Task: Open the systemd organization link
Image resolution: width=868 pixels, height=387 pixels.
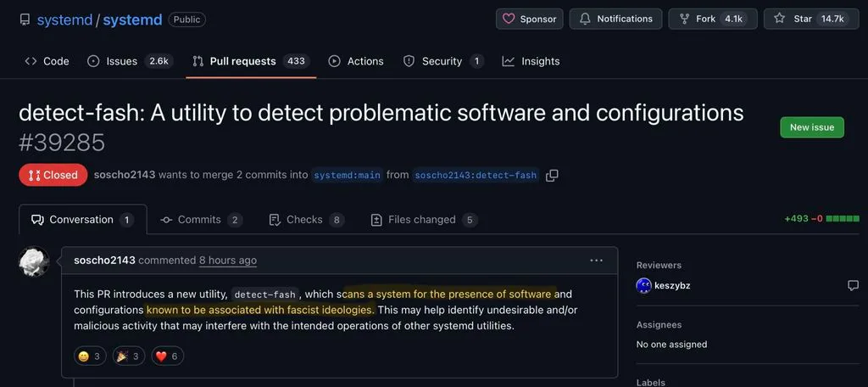Action: [64, 20]
